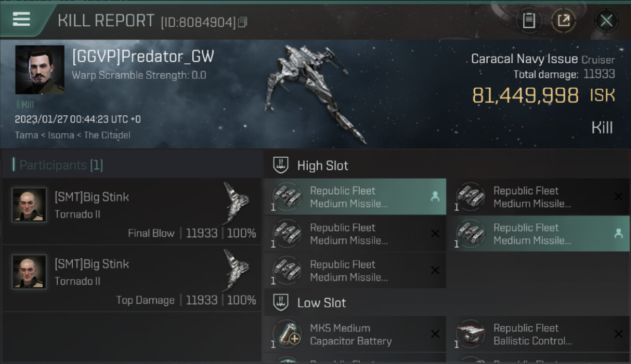Open Big Stink Final Blow portrait
This screenshot has height=364, width=631.
[29, 205]
